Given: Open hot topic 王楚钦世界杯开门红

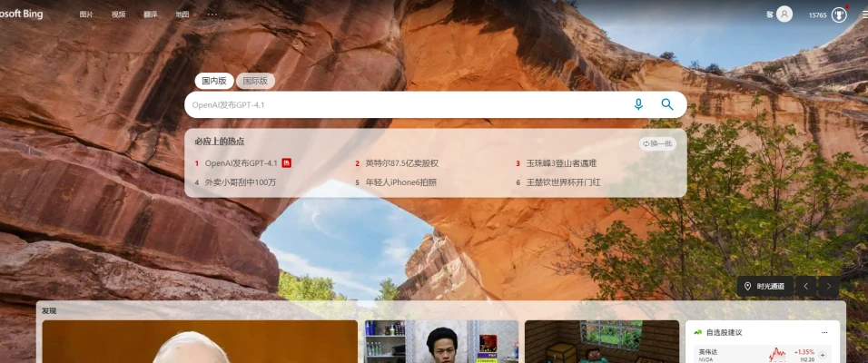Looking at the screenshot, I should [564, 182].
